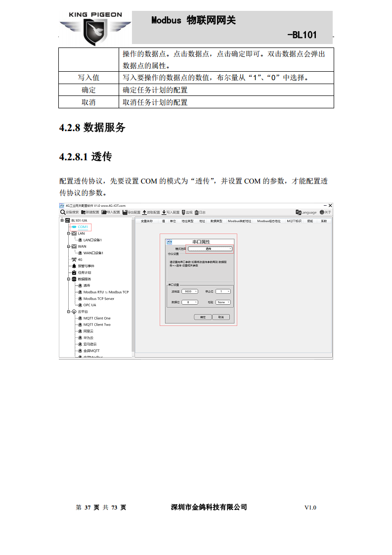Select the LAN口设备1 node icon

(x=80, y=240)
